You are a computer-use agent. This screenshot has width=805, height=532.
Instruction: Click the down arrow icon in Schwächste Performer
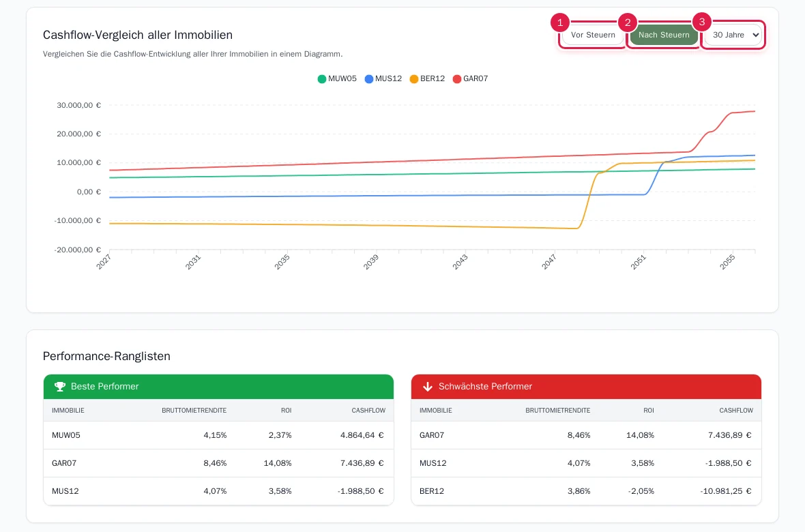pos(428,387)
